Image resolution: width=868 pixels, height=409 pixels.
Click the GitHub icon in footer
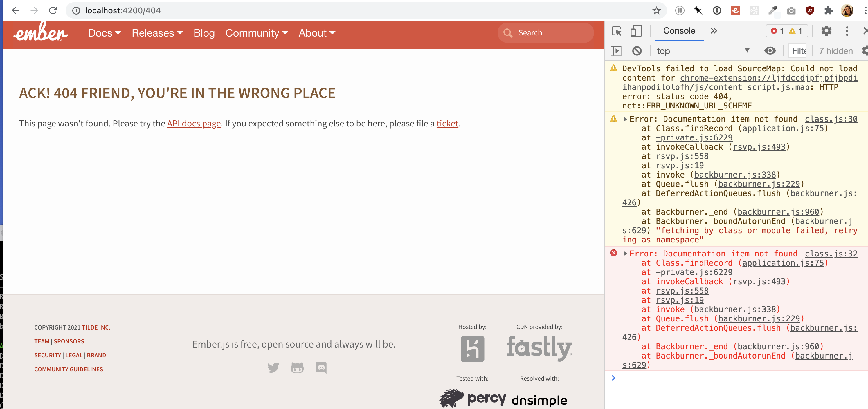click(x=297, y=368)
